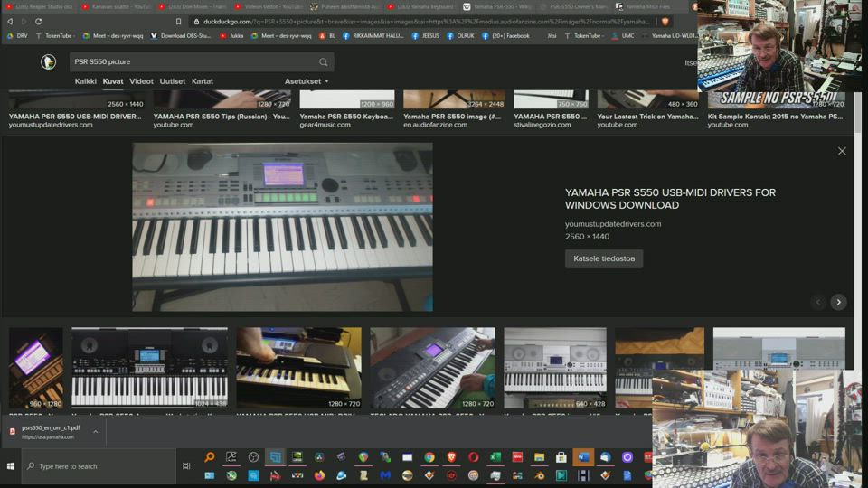868x488 pixels.
Task: Open Task View on the taskbar
Action: click(x=187, y=466)
